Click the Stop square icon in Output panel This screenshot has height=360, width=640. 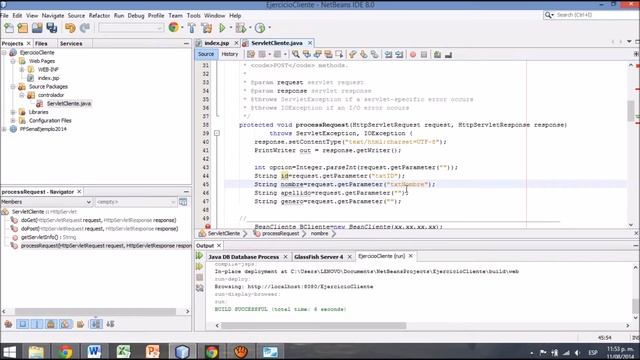click(x=200, y=277)
